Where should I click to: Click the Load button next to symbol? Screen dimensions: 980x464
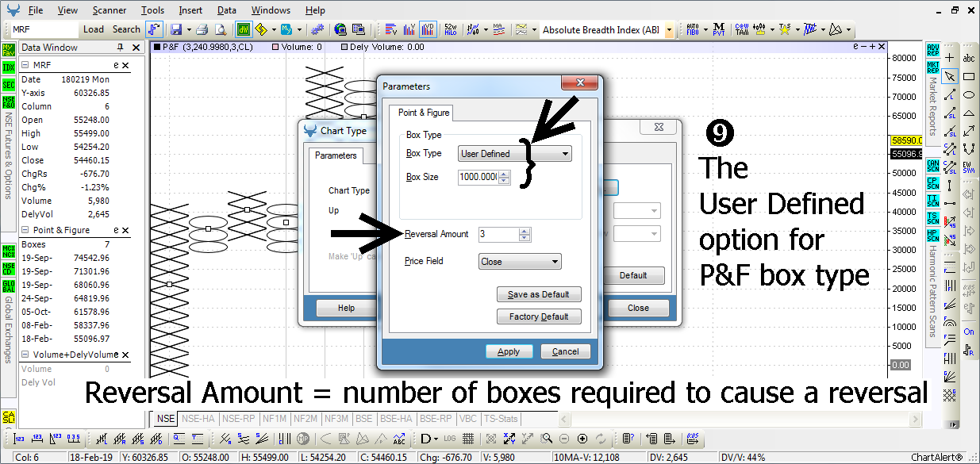(94, 29)
